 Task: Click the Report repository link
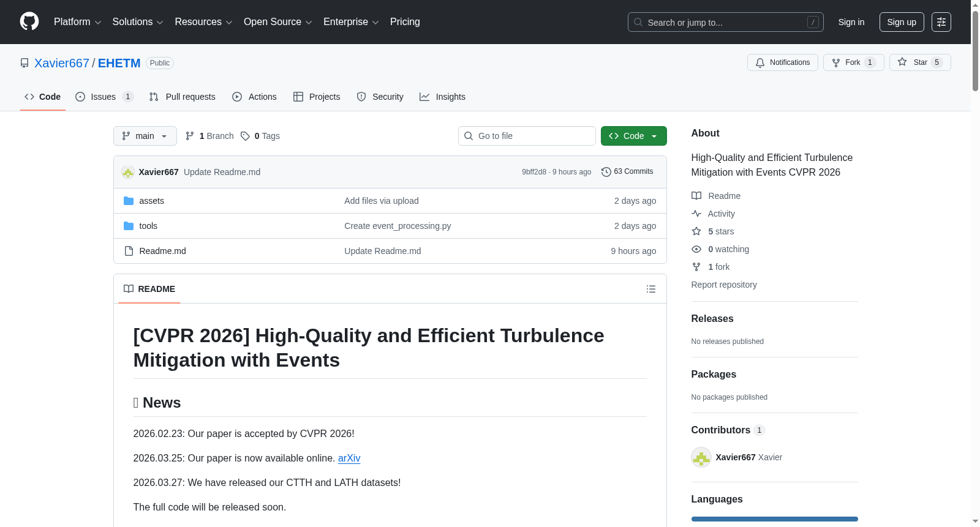724,285
